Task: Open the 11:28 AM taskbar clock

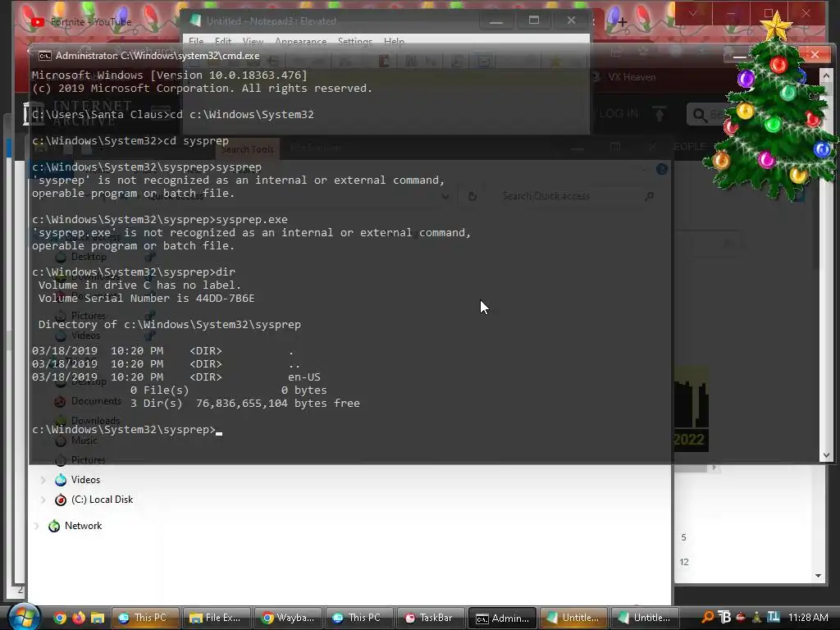Action: pos(808,617)
